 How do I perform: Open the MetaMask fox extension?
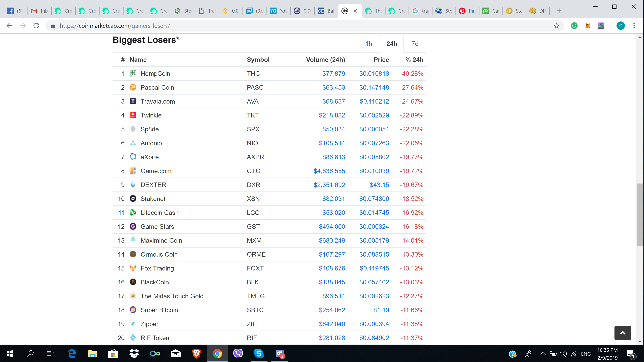click(588, 26)
